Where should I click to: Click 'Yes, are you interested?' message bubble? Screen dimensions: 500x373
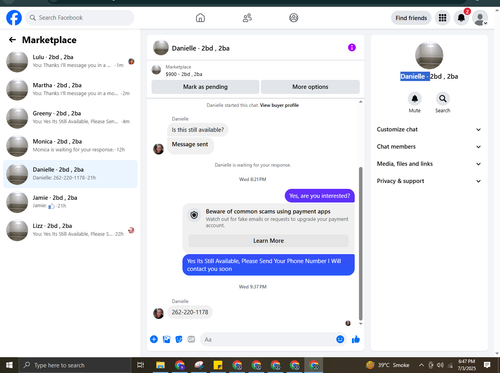click(x=319, y=196)
